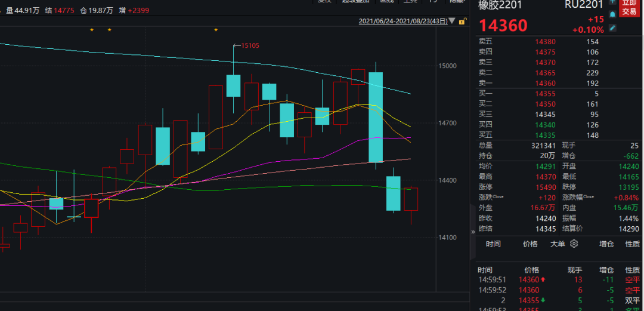
Task: Collapse the quote side panel with » arrow
Action: tap(473, 232)
